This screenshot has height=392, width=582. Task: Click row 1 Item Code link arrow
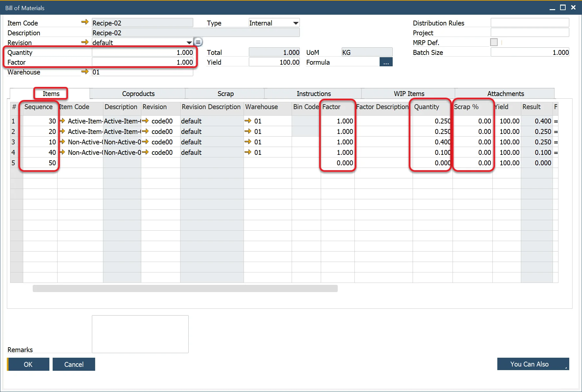[x=62, y=121]
